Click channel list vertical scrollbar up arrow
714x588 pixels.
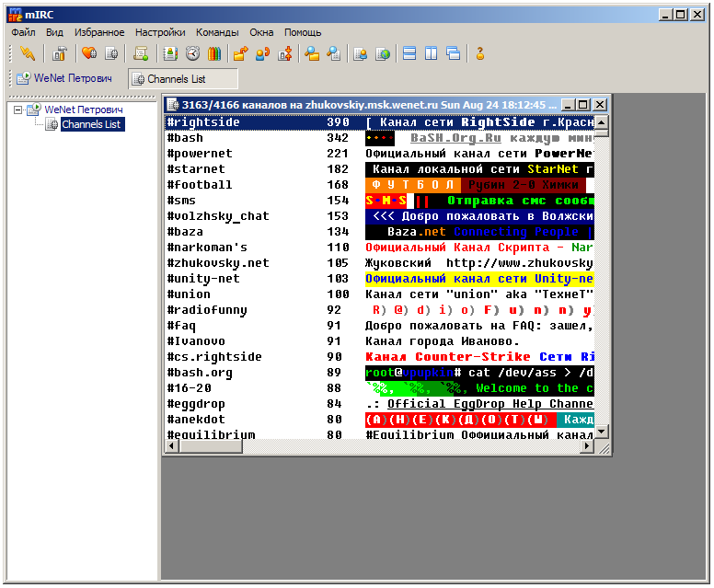(602, 122)
